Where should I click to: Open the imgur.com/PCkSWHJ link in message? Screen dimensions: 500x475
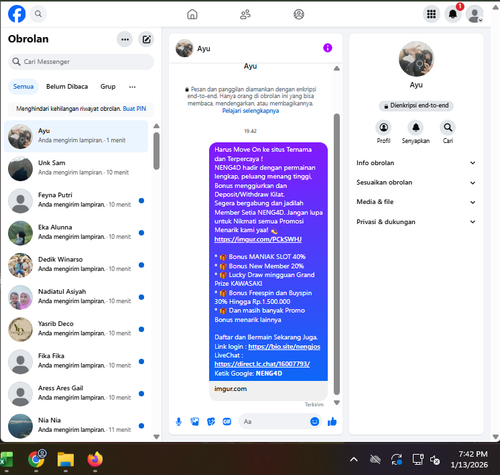(258, 239)
